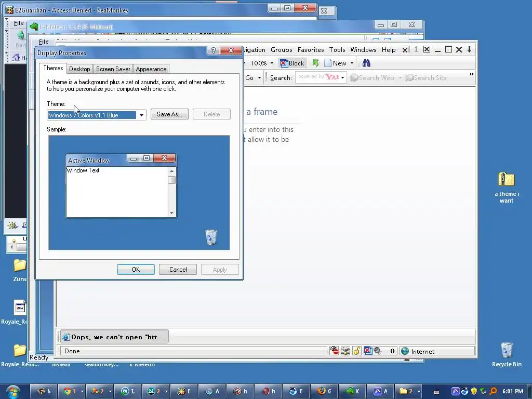Click the Display Properties help question button

click(213, 50)
